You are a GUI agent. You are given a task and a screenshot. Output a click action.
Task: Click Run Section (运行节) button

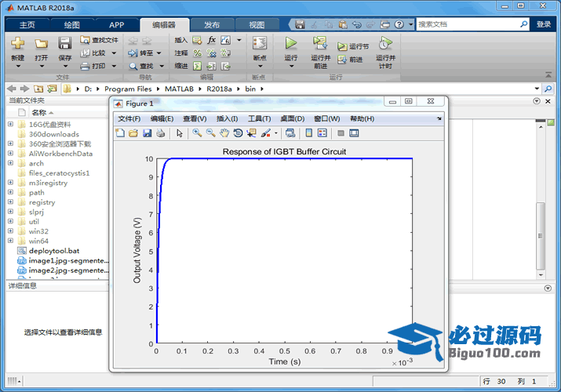click(x=353, y=46)
